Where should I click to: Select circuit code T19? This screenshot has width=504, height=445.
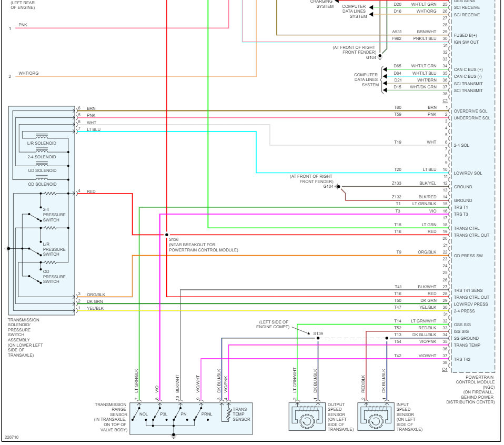click(398, 142)
